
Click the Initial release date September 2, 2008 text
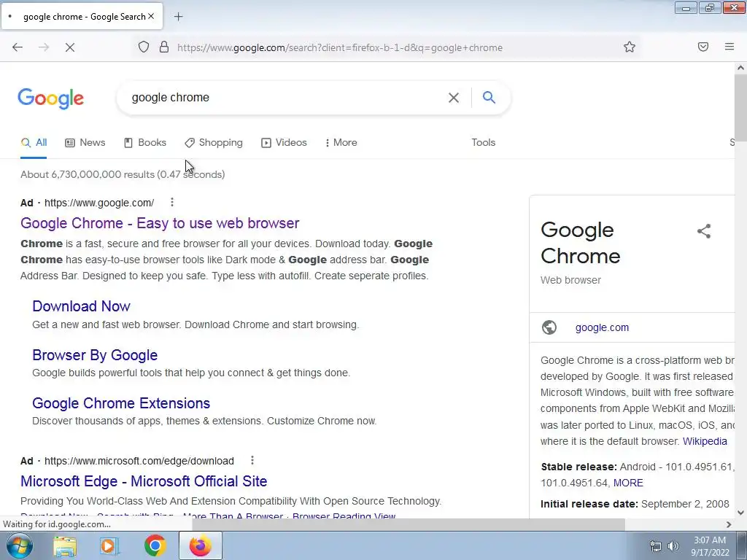(635, 504)
